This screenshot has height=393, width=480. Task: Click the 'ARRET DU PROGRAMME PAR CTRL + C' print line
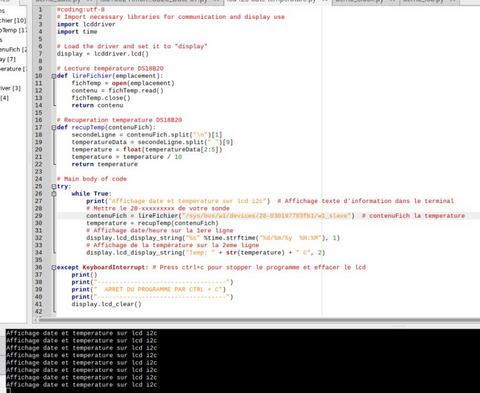(x=149, y=290)
